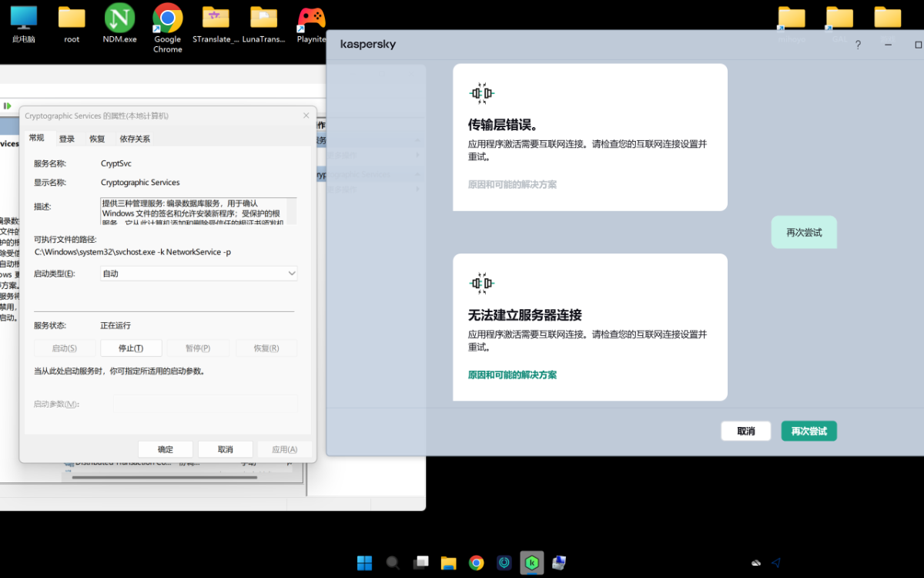Screen dimensions: 924x578
Task: Click the Kaspersky taskbar icon
Action: click(532, 563)
